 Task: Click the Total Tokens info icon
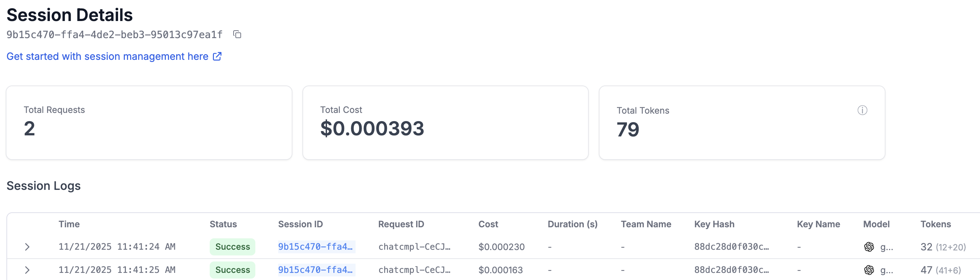(x=862, y=110)
